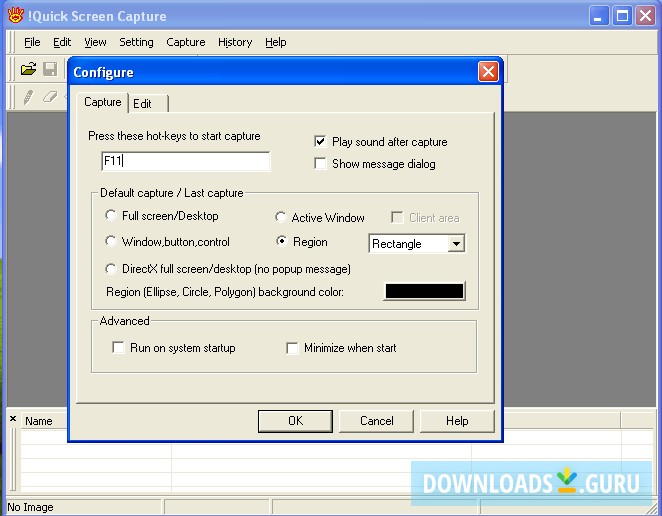Choose Active Window capture mode
The width and height of the screenshot is (662, 516).
pos(280,217)
